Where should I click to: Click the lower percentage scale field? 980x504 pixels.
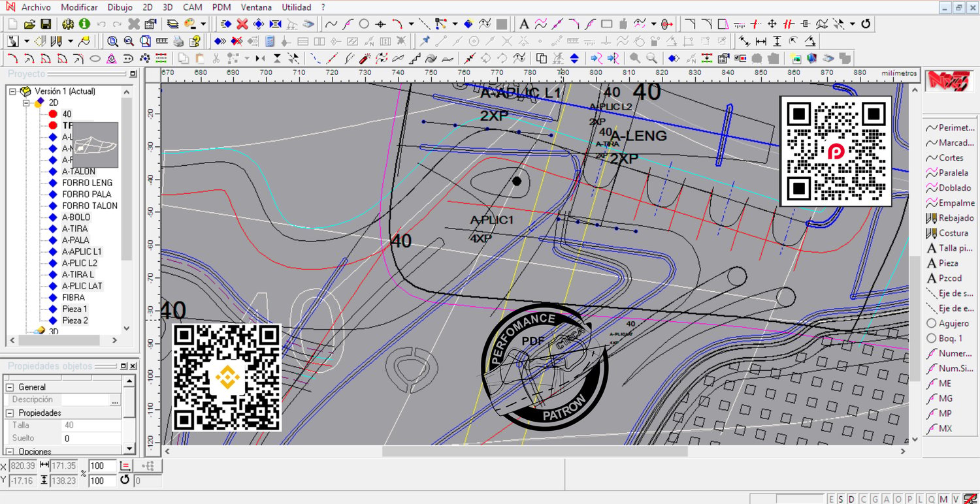tap(102, 480)
